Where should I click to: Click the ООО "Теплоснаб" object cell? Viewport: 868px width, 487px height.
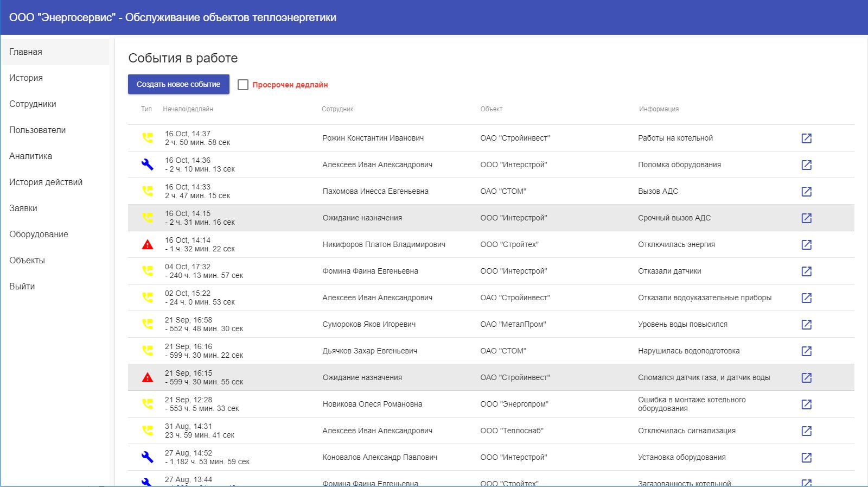coord(512,431)
